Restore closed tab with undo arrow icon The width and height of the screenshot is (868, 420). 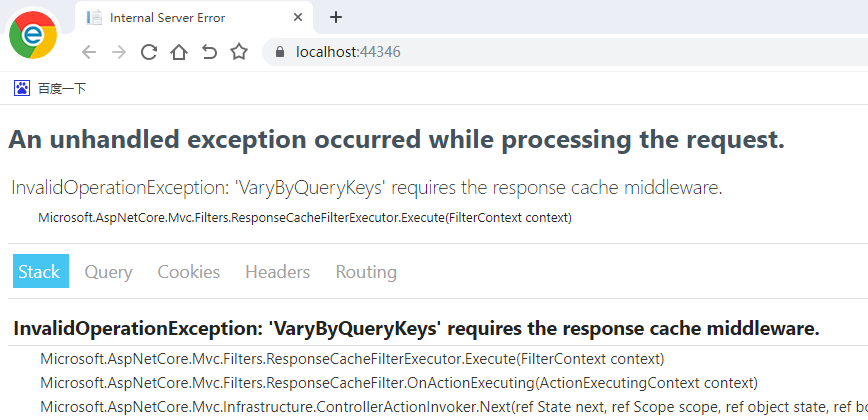[209, 52]
